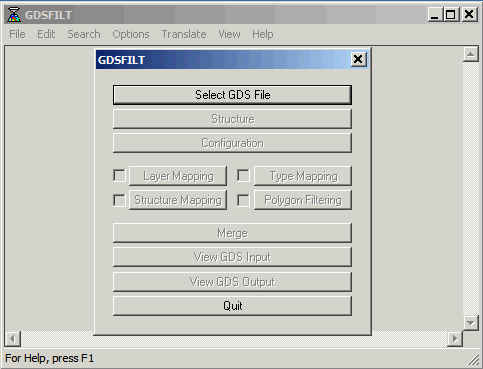Click the Layer Mapping button

click(178, 176)
